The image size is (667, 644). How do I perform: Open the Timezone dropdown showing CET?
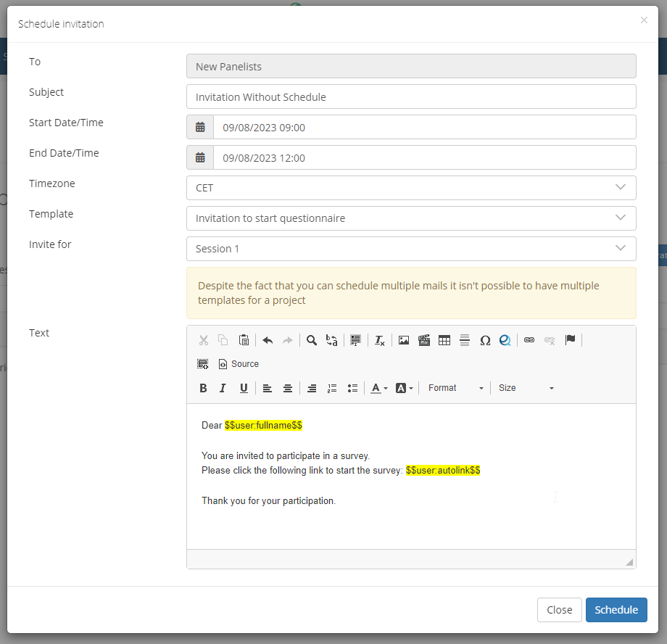pos(411,188)
